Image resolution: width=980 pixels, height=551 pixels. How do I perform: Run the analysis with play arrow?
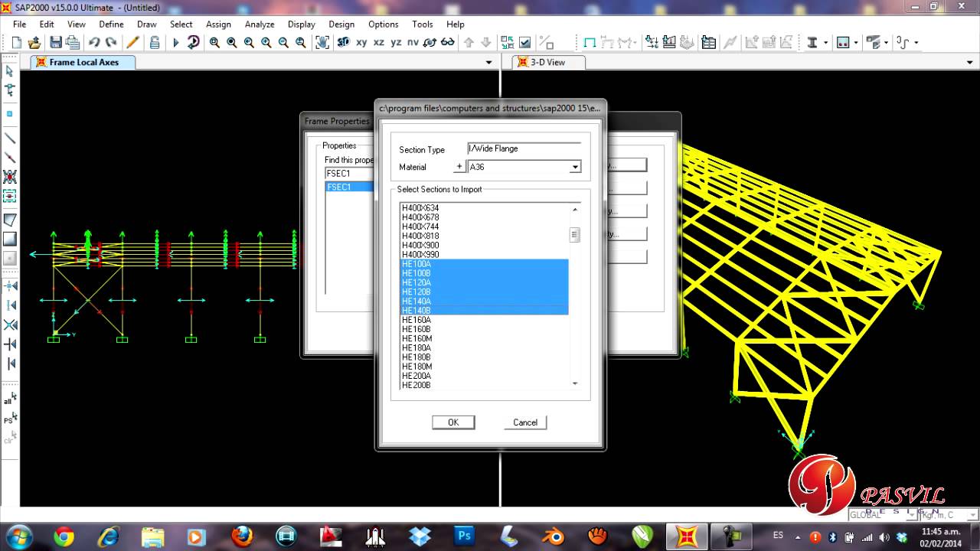coord(176,43)
